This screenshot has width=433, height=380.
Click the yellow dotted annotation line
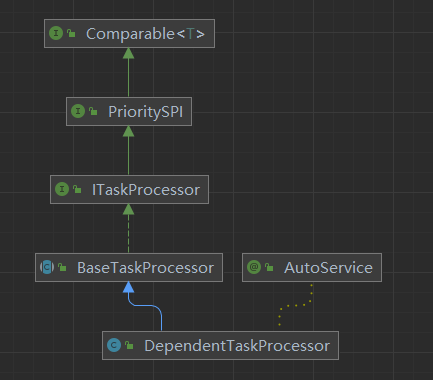pos(296,305)
